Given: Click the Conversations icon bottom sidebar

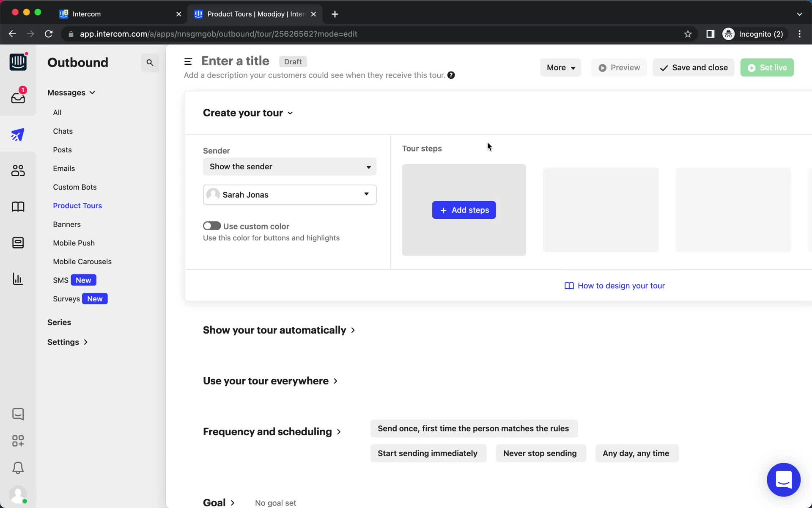Looking at the screenshot, I should tap(17, 414).
